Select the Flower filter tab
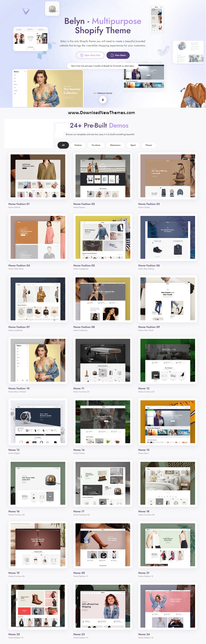Viewport: 206px width, 644px height. click(149, 145)
